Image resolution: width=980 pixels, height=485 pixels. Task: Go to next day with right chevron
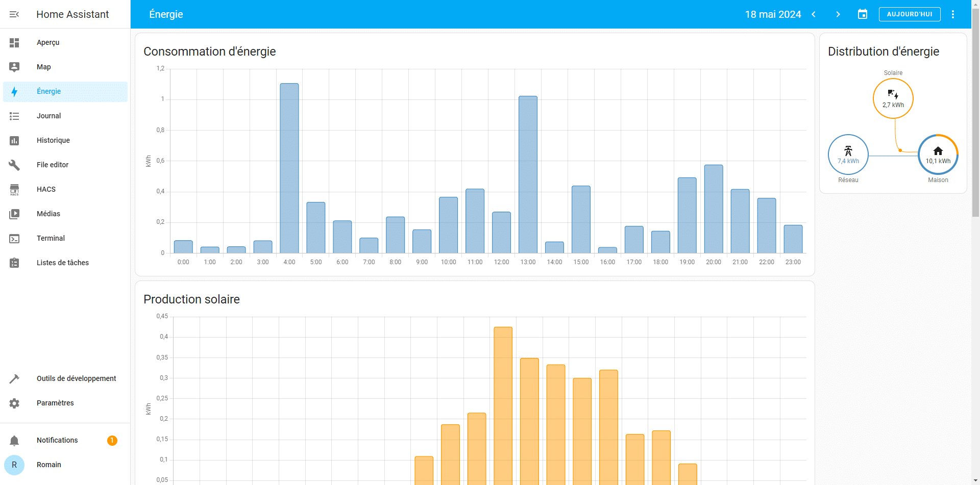(x=838, y=14)
